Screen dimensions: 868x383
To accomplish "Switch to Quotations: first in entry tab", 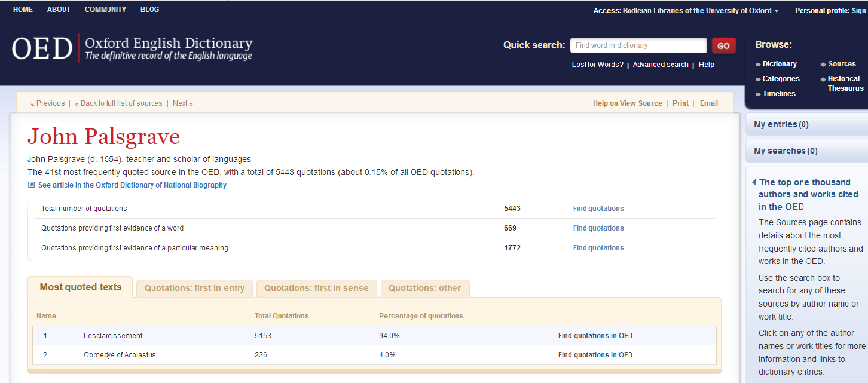I will (x=194, y=288).
